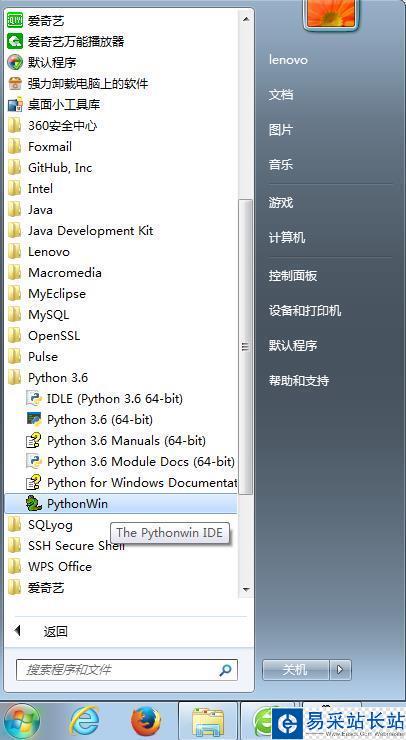
Task: Open the lenovo user folder
Action: [288, 60]
